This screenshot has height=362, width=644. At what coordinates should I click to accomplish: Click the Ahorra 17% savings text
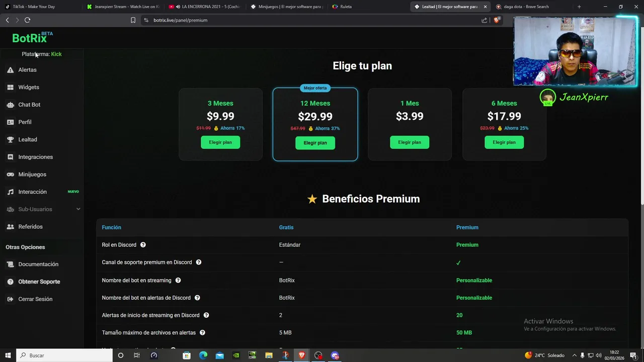pyautogui.click(x=232, y=128)
